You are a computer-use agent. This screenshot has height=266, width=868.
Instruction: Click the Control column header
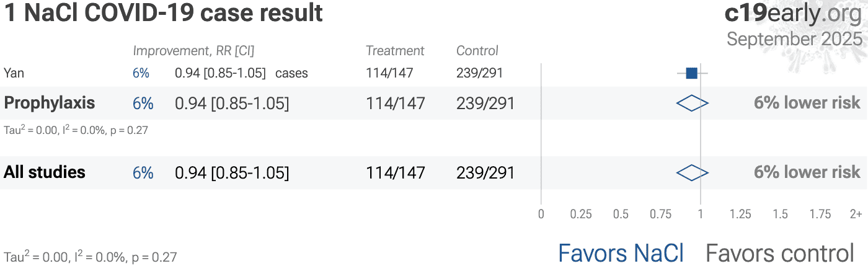coord(477,51)
